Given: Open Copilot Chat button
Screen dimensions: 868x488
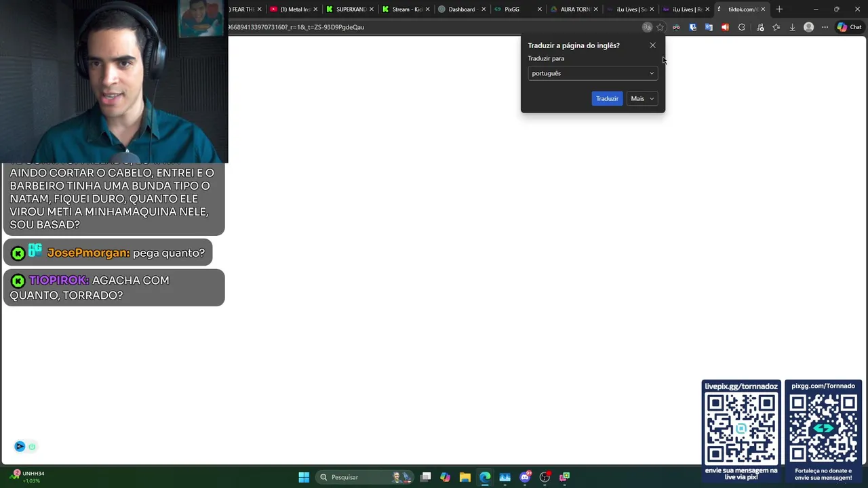Looking at the screenshot, I should click(849, 27).
